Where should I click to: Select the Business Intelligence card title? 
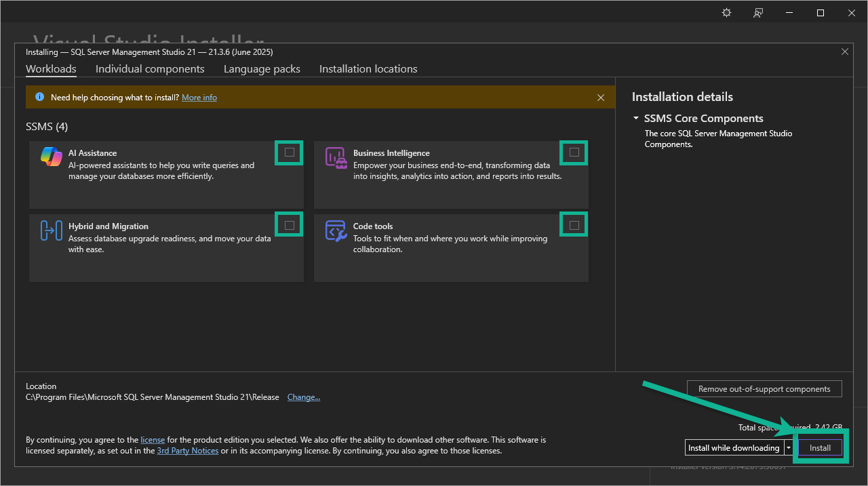(x=391, y=153)
